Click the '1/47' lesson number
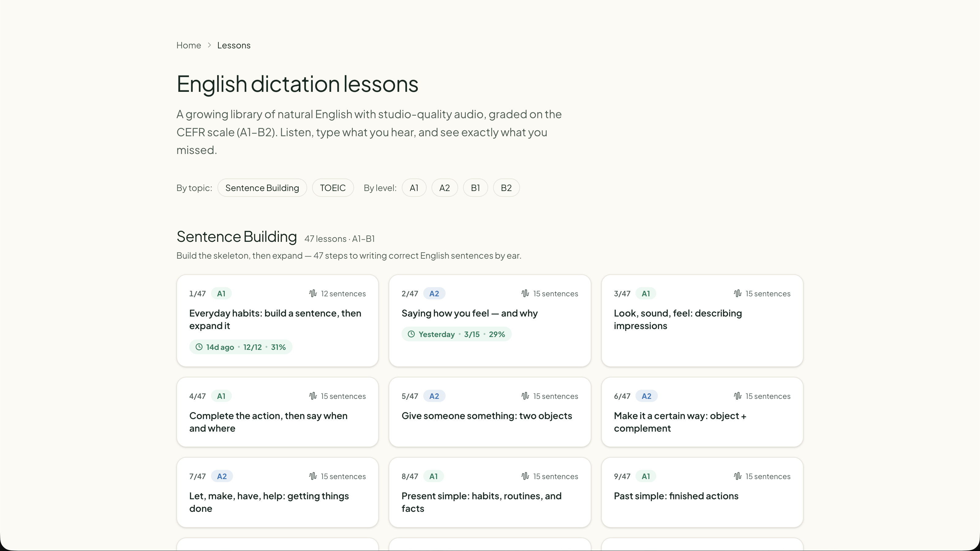The width and height of the screenshot is (980, 551). click(198, 294)
